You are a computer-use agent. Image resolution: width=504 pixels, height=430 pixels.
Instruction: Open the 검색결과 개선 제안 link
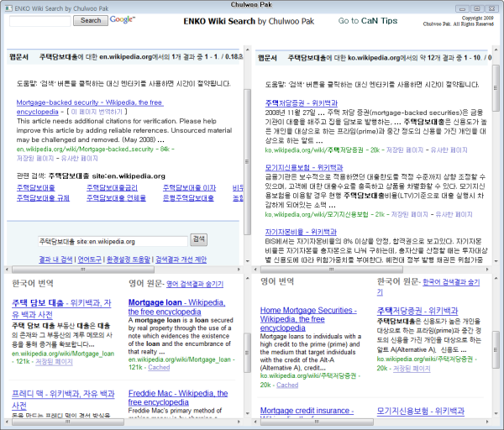pos(181,260)
